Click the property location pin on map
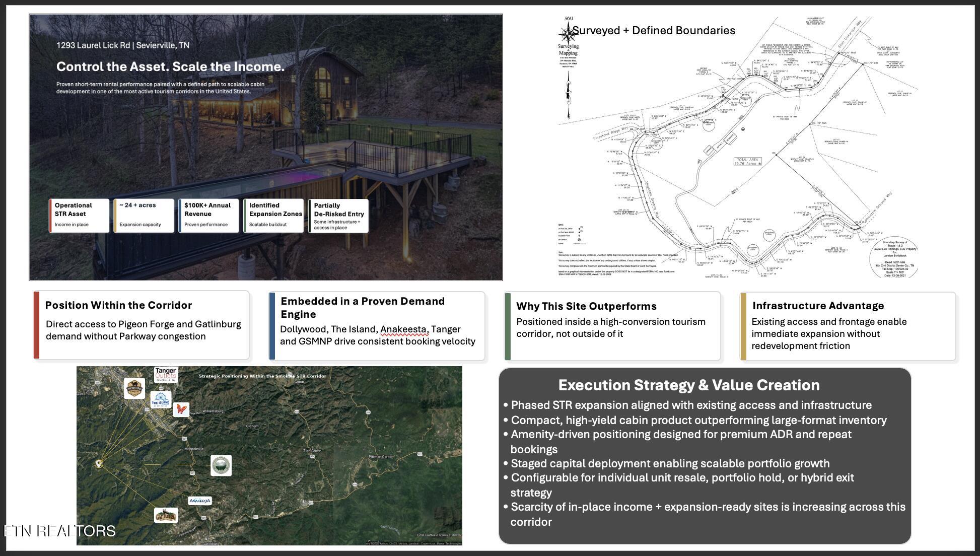 [x=99, y=463]
